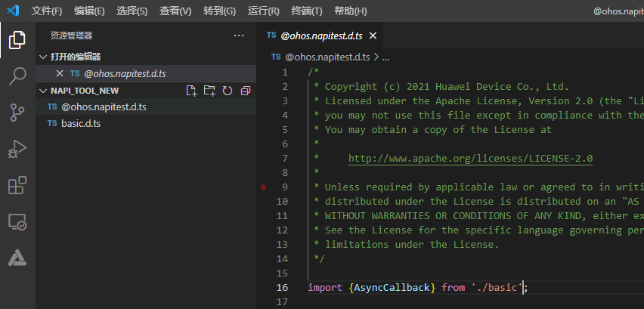The image size is (644, 309).
Task: Open the Apache license URL link
Action: [x=470, y=159]
